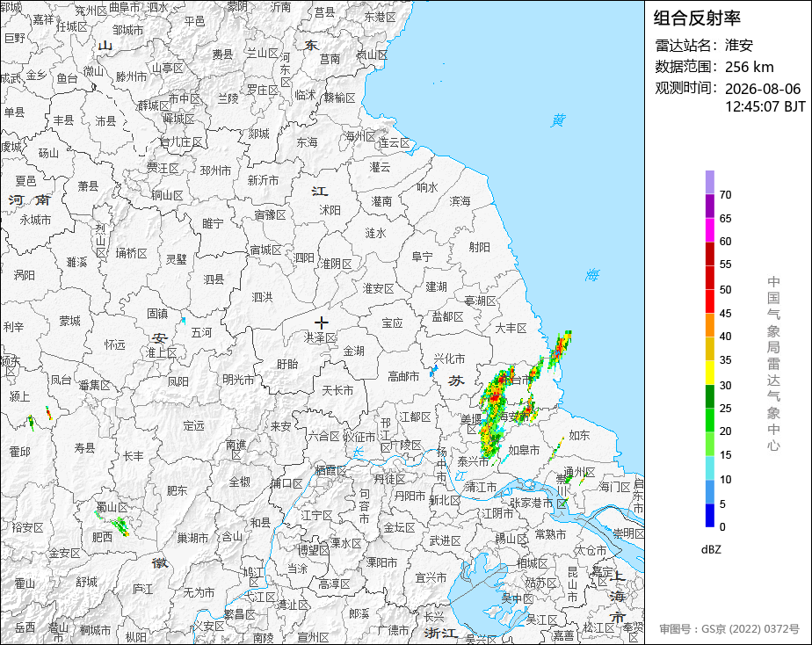812x645 pixels.
Task: Click the cyan swatch between 10 and 15
Action: pos(709,467)
